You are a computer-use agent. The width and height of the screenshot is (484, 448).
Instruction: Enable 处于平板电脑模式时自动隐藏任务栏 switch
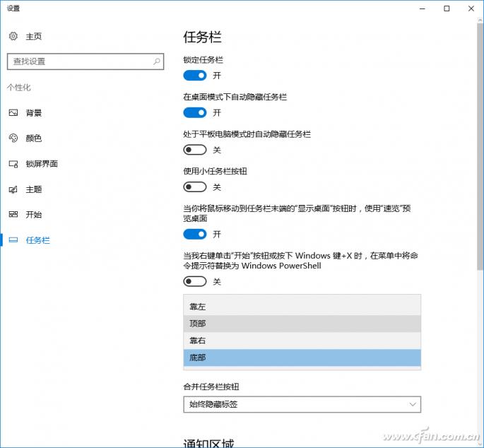click(195, 150)
